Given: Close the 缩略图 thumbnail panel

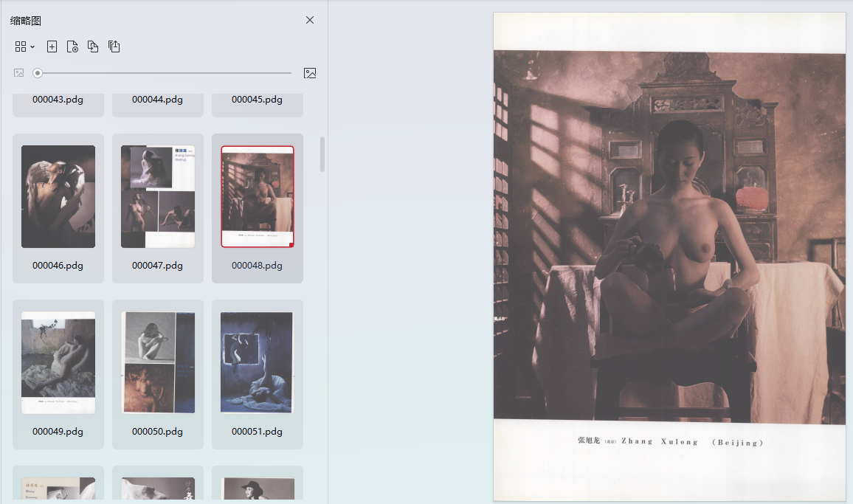Looking at the screenshot, I should coord(310,20).
